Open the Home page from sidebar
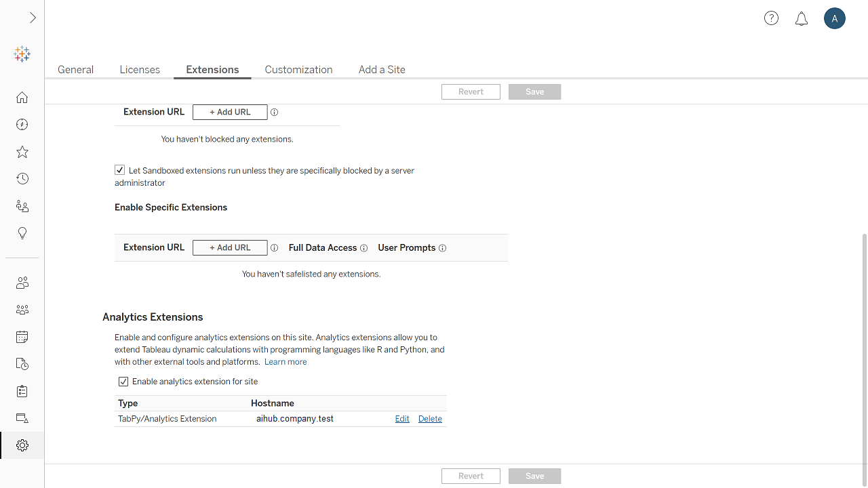Image resolution: width=868 pixels, height=488 pixels. point(22,98)
